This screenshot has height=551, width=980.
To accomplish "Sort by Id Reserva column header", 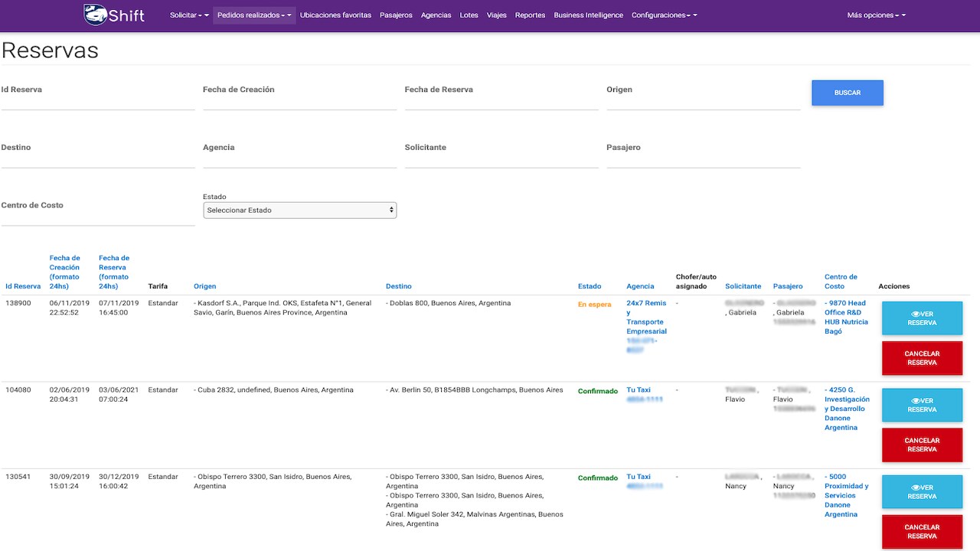I will coord(23,286).
